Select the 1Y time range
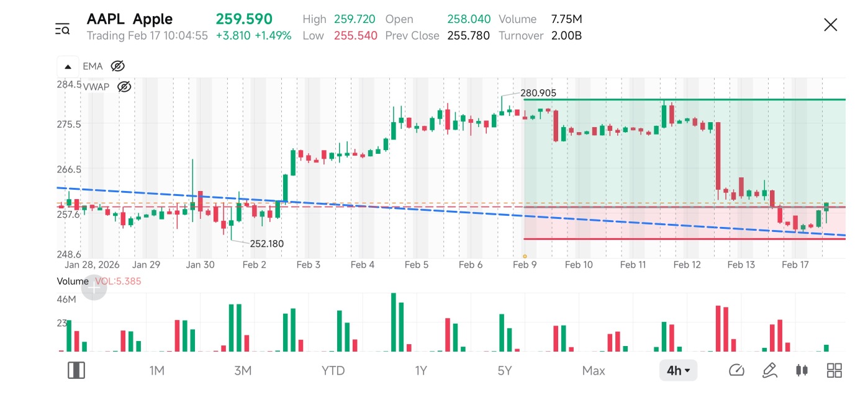Image resolution: width=868 pixels, height=400 pixels. [x=421, y=371]
